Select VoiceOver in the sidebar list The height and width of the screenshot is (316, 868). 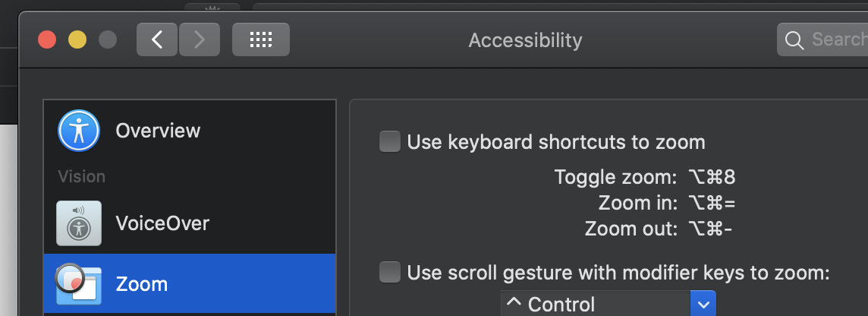(162, 223)
